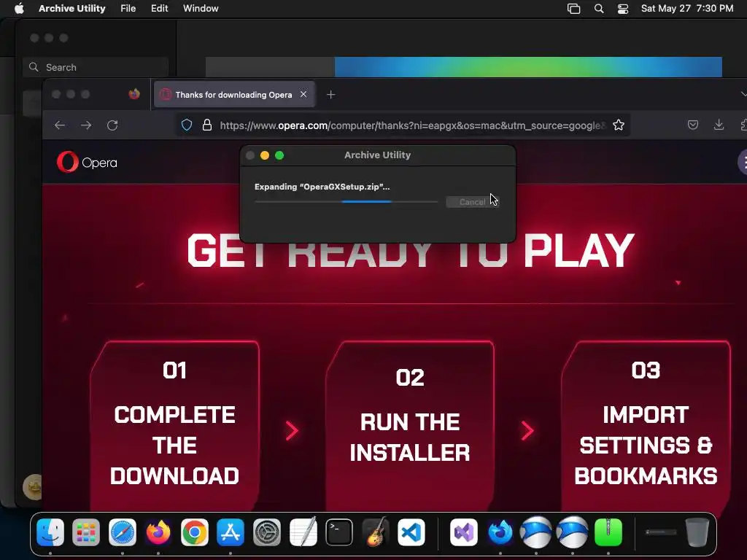This screenshot has width=747, height=560.
Task: Go back in Firefox
Action: [x=60, y=125]
